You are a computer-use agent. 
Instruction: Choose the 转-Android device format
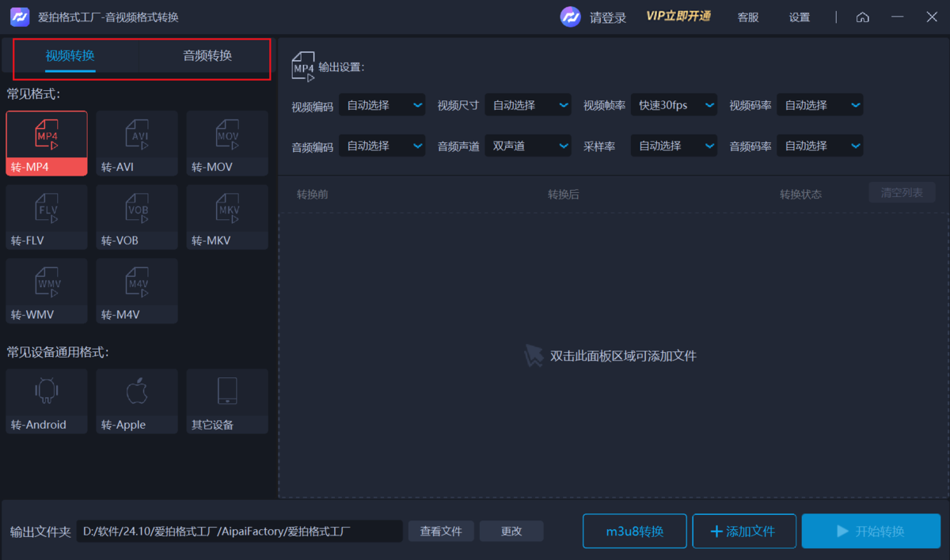click(46, 400)
